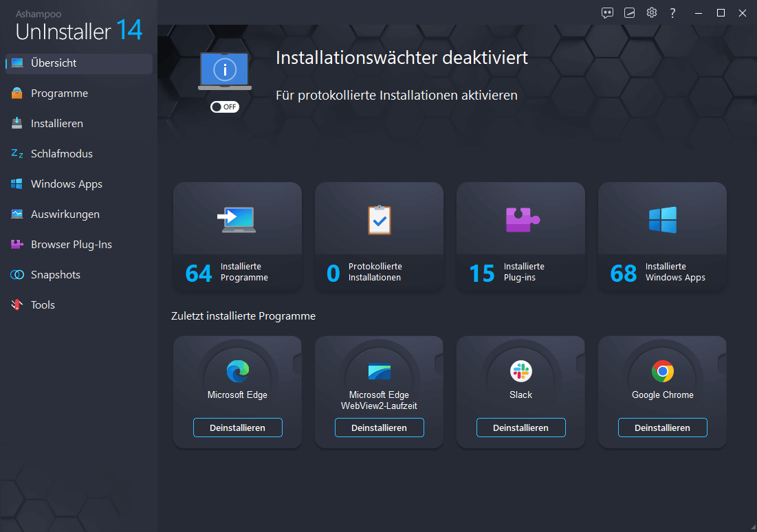Viewport: 757px width, 532px height.
Task: Click the Edge WebView2-Laufzeit icon
Action: pyautogui.click(x=379, y=372)
